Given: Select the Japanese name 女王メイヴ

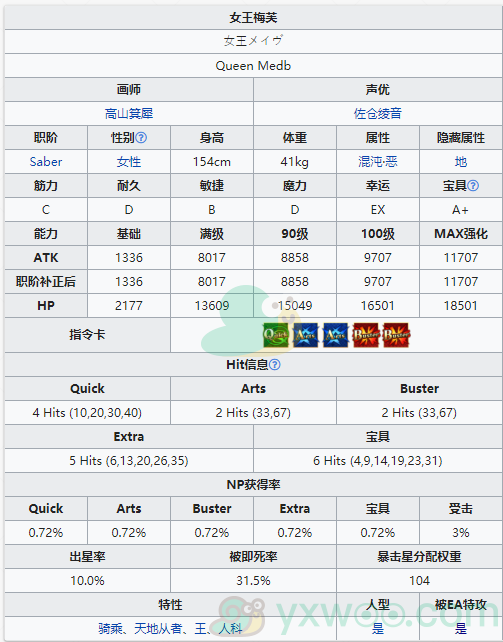Looking at the screenshot, I should 253,41.
